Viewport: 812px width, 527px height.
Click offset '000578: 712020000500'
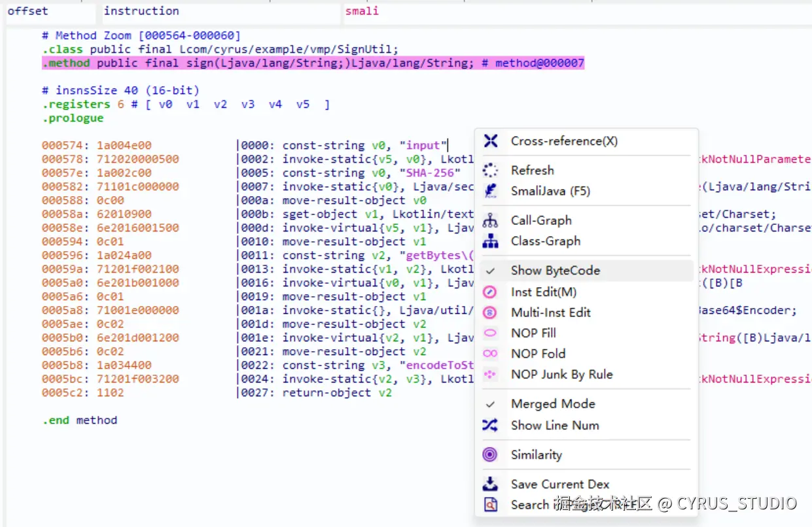click(110, 159)
